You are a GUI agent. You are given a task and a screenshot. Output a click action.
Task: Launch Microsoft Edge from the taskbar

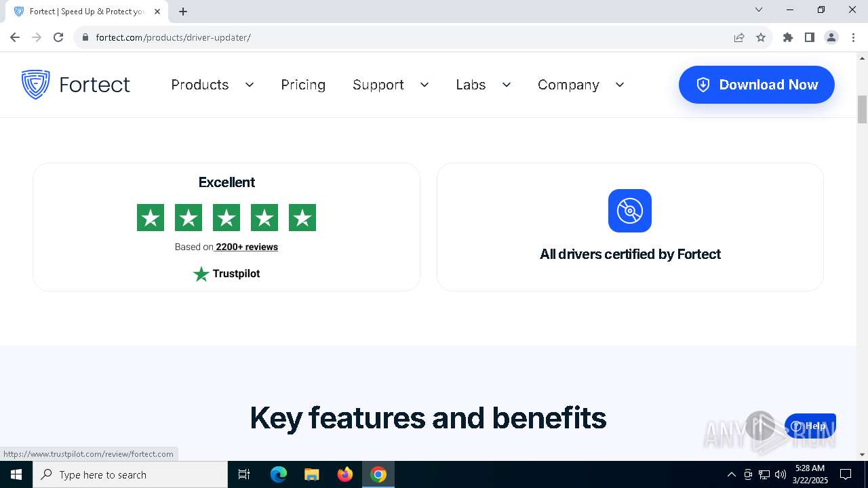pos(279,474)
